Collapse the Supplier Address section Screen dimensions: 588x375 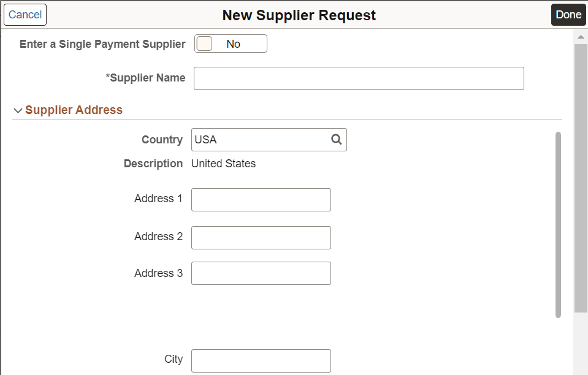click(x=18, y=110)
